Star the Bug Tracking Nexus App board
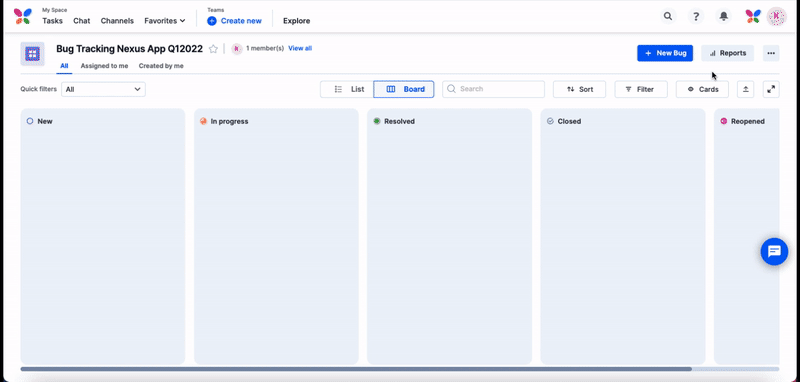 213,49
